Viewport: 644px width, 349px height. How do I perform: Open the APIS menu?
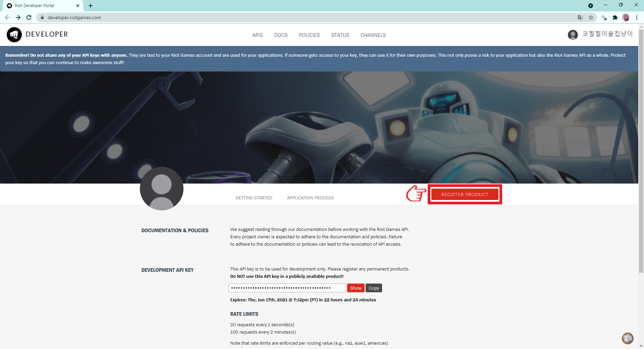[x=258, y=35]
